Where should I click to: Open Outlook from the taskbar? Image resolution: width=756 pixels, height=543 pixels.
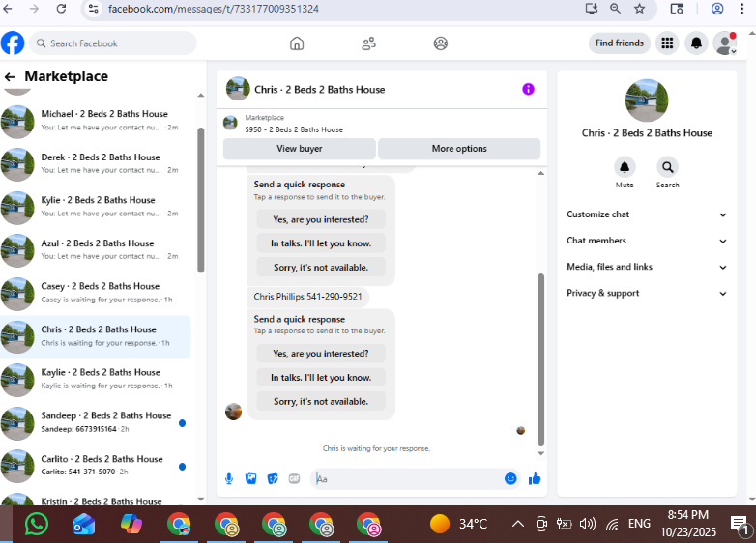[x=84, y=524]
